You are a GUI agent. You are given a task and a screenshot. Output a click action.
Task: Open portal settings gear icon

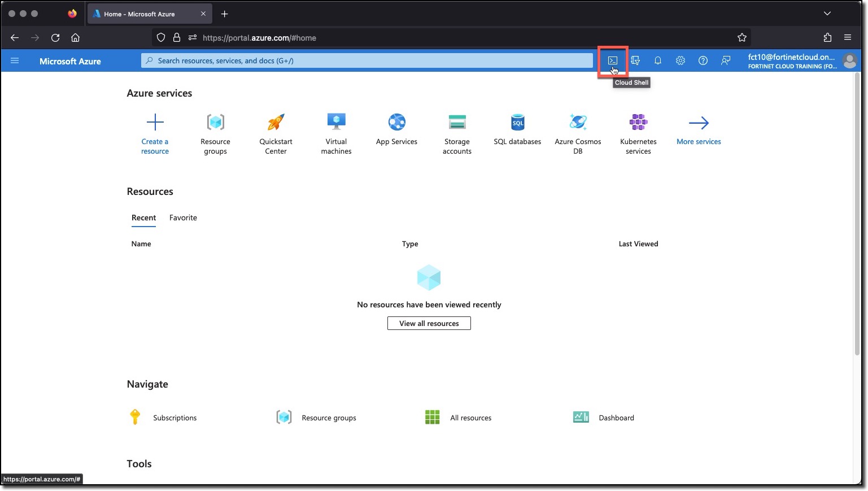(681, 60)
